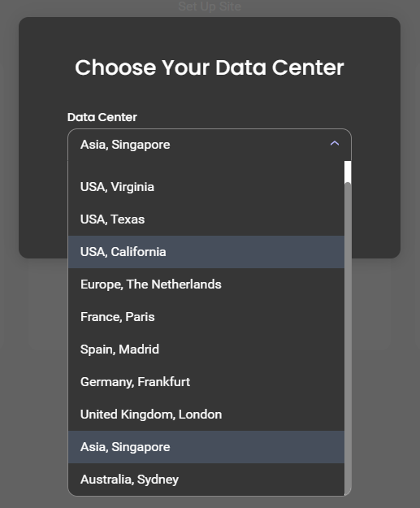Select Europe, The Netherlands data center

pyautogui.click(x=206, y=284)
